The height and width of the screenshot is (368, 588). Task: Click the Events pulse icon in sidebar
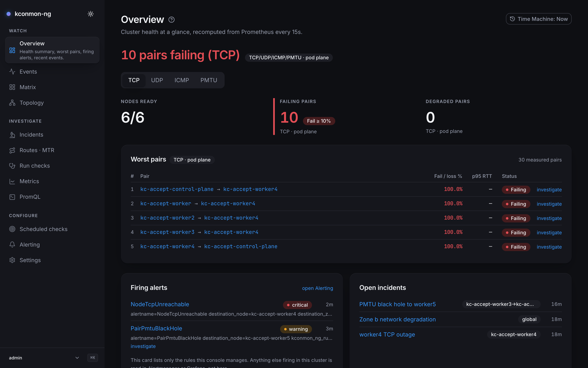pos(12,72)
